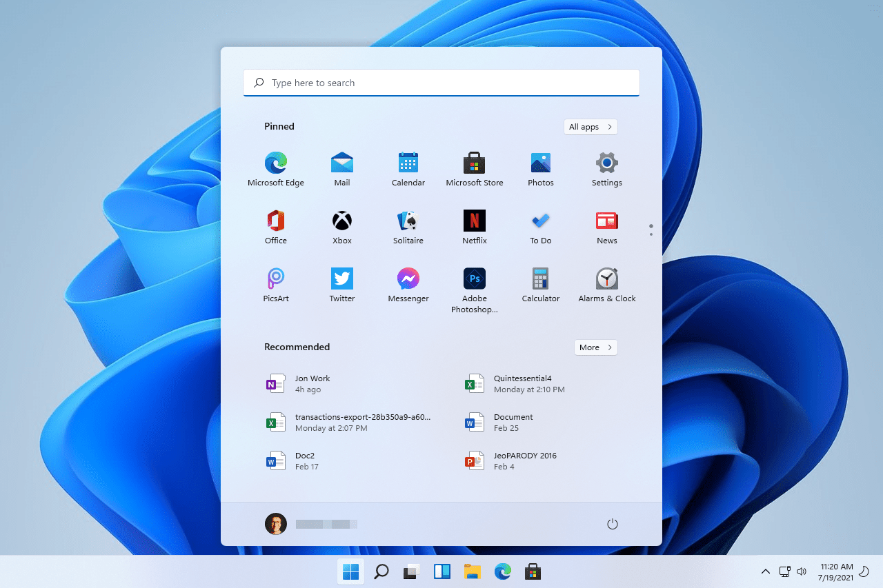
Task: Open the Xbox app
Action: [x=342, y=227]
